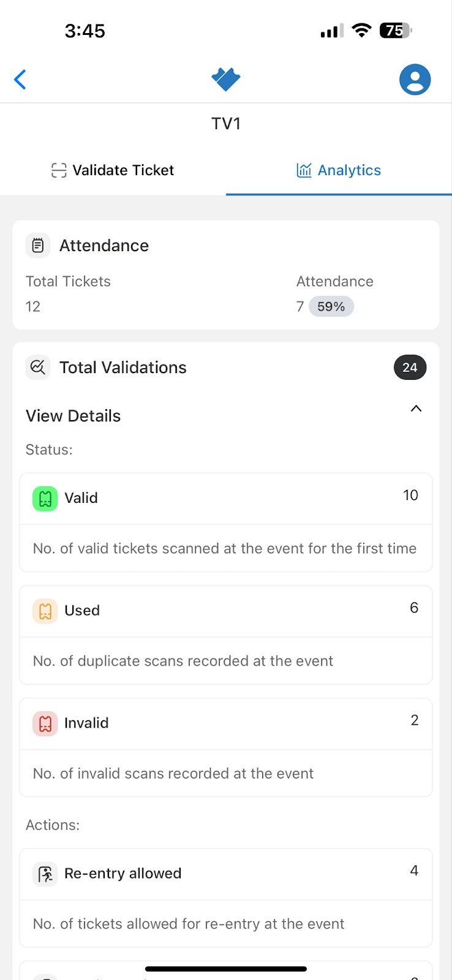
Task: Open the Valid status row
Action: [x=226, y=522]
